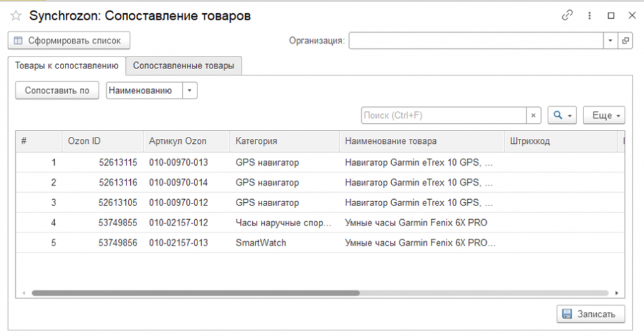Viewport: 644px width, 336px height.
Task: Click article 010-02157-012 cell
Action: tap(186, 223)
